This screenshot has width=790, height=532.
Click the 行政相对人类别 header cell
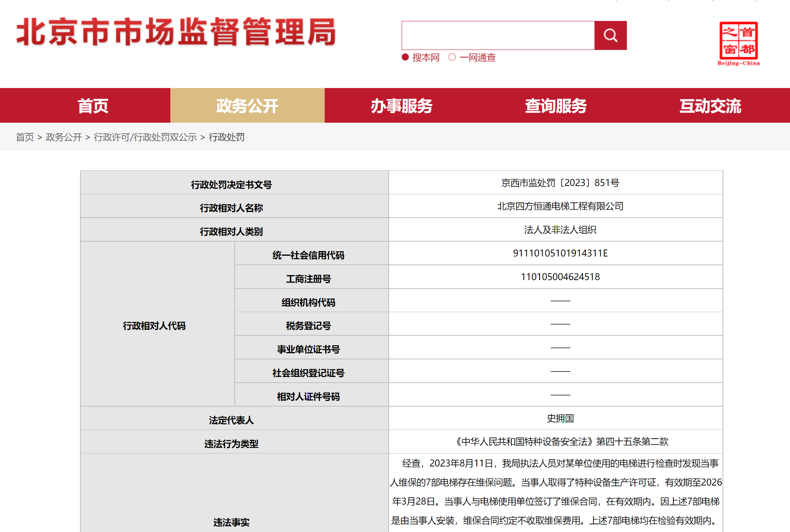tap(234, 230)
